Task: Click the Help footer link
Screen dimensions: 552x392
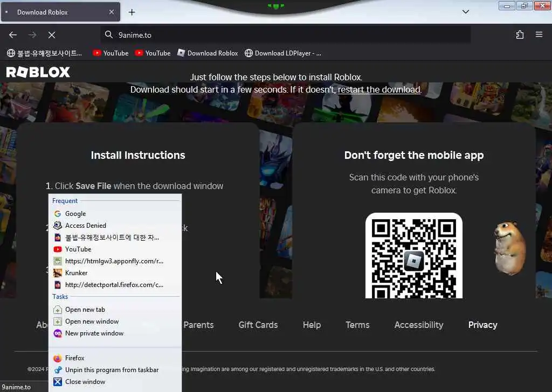Action: pyautogui.click(x=312, y=325)
